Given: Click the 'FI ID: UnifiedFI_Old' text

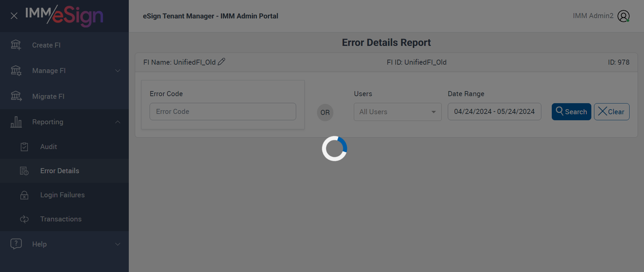Looking at the screenshot, I should (x=417, y=62).
